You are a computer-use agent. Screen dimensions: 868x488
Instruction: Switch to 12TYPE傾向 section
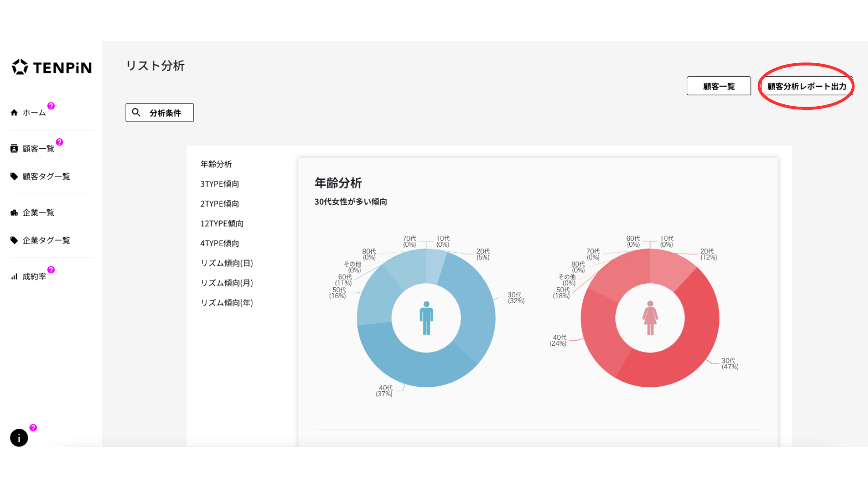[222, 224]
